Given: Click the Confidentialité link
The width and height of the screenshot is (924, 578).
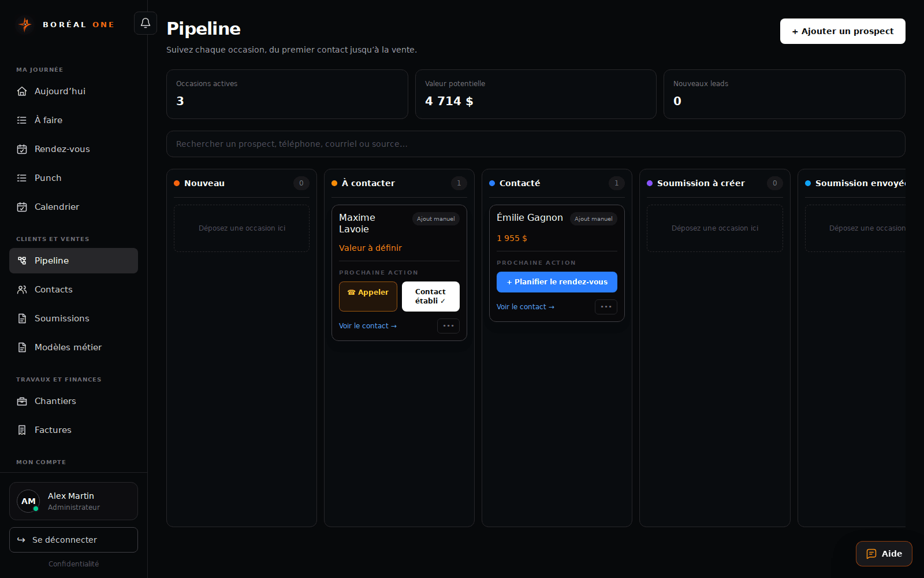Looking at the screenshot, I should 73,564.
